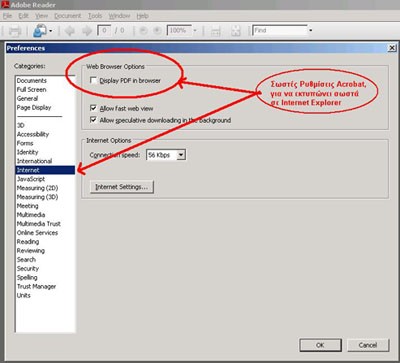Click the fit page icon
This screenshot has height=363, width=400.
(236, 31)
